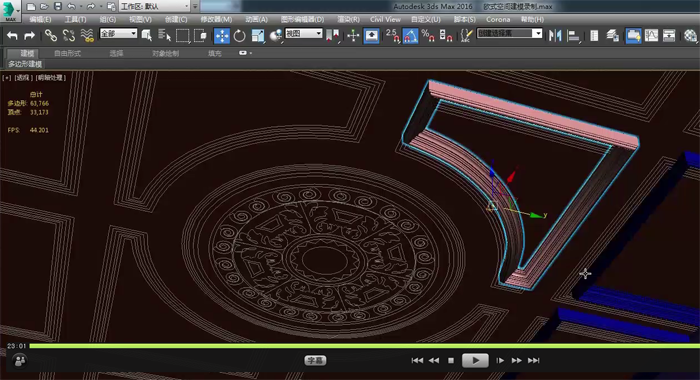
Task: Open the workspace selector dropdown
Action: click(x=154, y=7)
